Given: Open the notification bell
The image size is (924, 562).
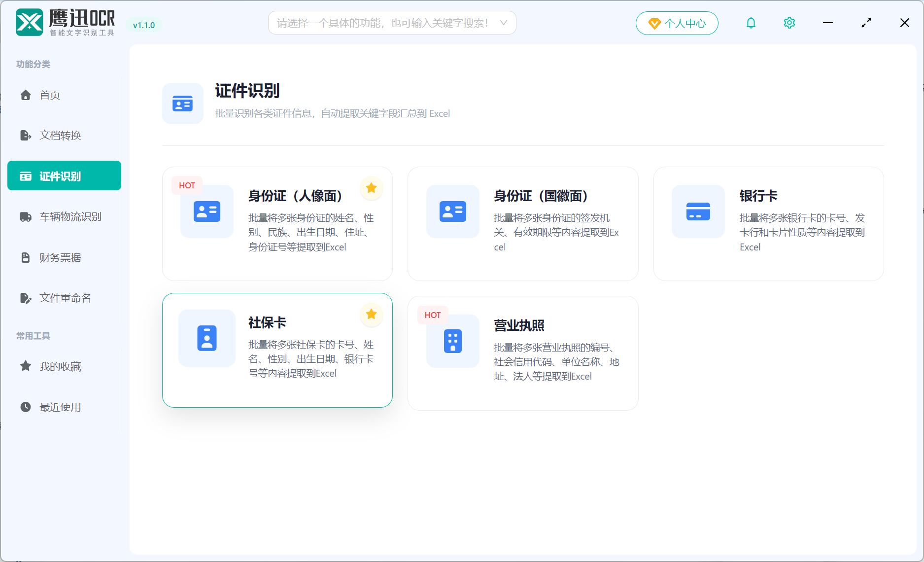Looking at the screenshot, I should tap(751, 23).
